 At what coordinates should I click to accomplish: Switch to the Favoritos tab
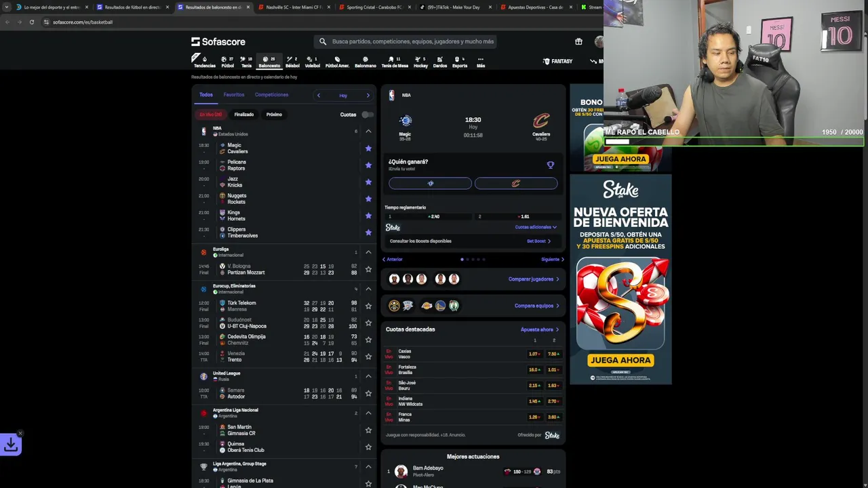[234, 95]
